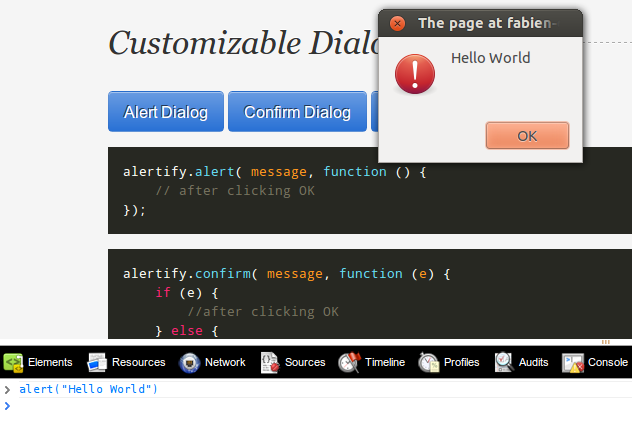632x422 pixels.
Task: Click the '// after clicking OK' comment
Action: pos(235,191)
